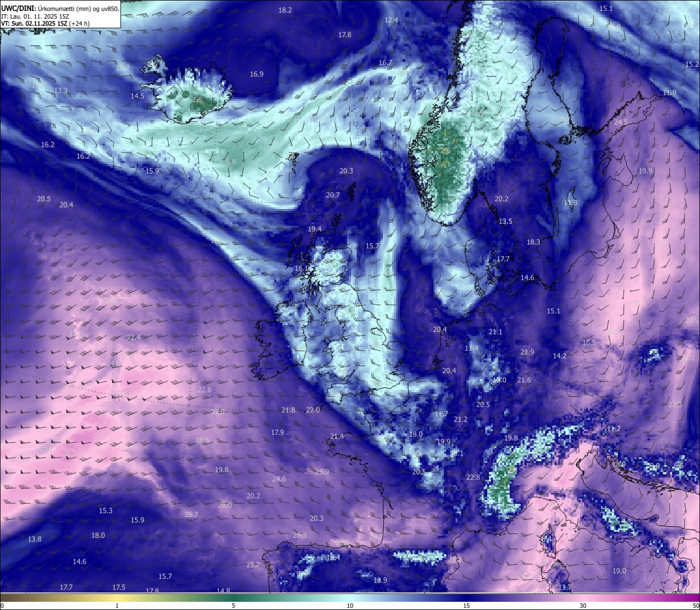Click the value 26.0 on the map
700x610 pixels.
pyautogui.click(x=225, y=505)
